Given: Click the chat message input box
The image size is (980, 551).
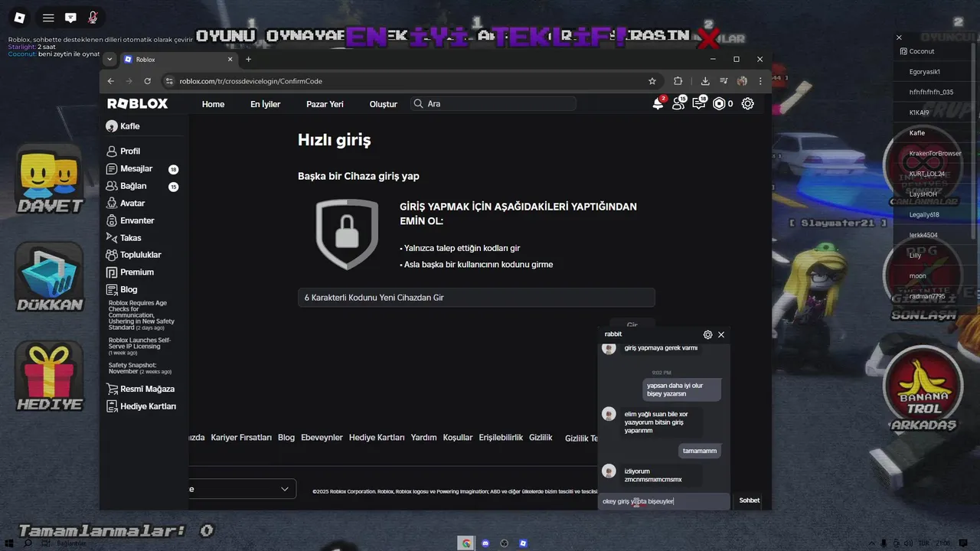Looking at the screenshot, I should (x=664, y=501).
